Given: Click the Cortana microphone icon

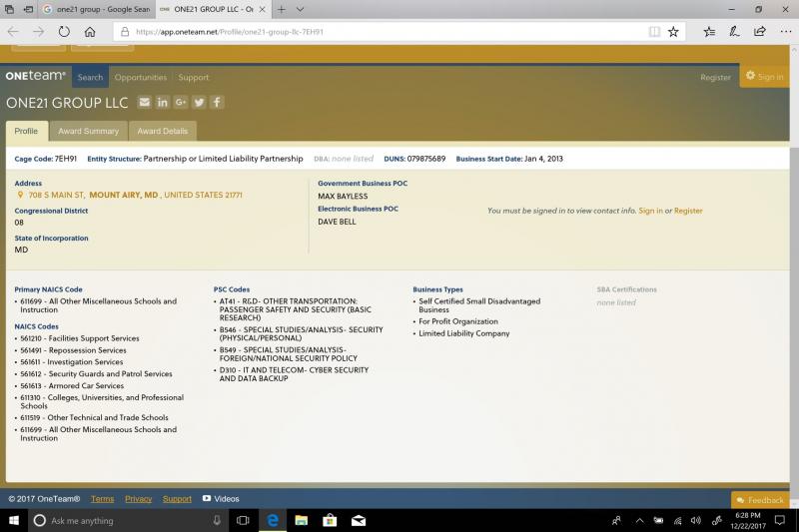Looking at the screenshot, I should click(x=217, y=520).
